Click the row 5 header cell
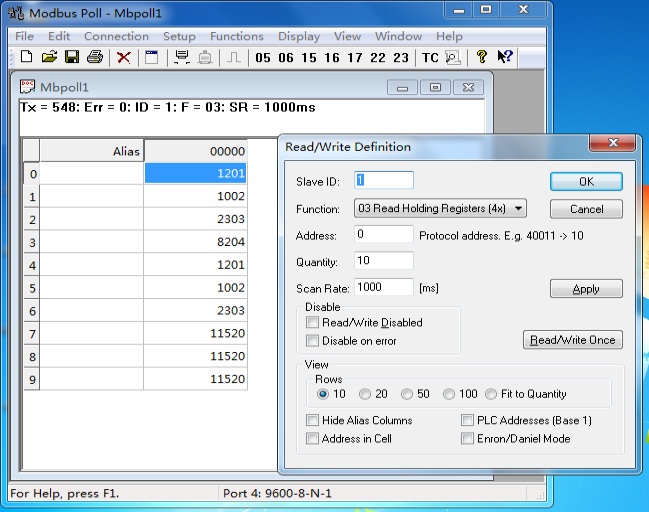 32,288
